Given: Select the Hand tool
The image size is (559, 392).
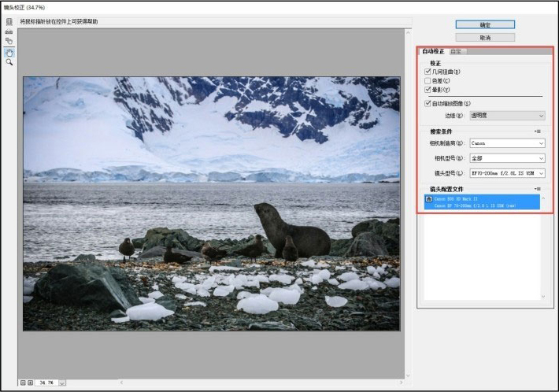Looking at the screenshot, I should tap(9, 52).
